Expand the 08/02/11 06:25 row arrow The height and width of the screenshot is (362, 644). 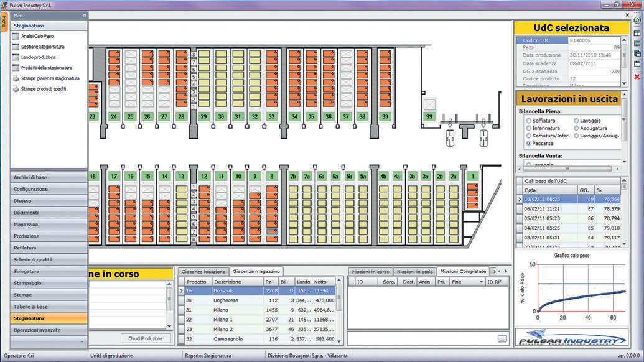(x=520, y=199)
